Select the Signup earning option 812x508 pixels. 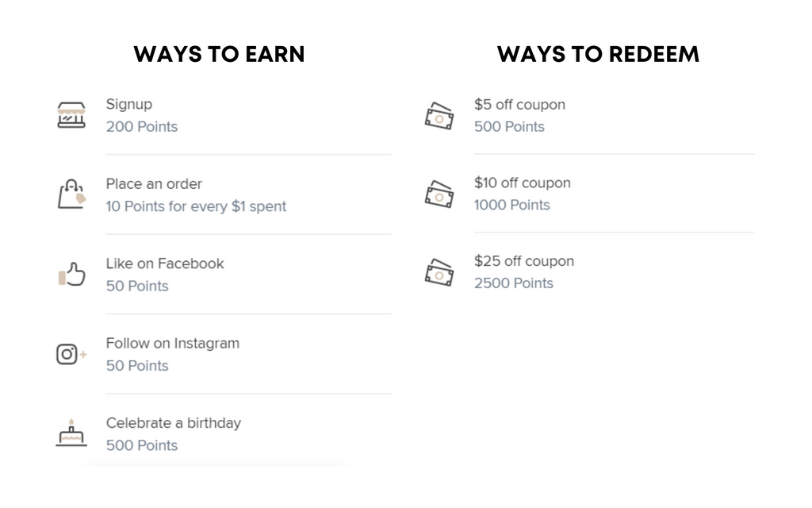point(224,115)
